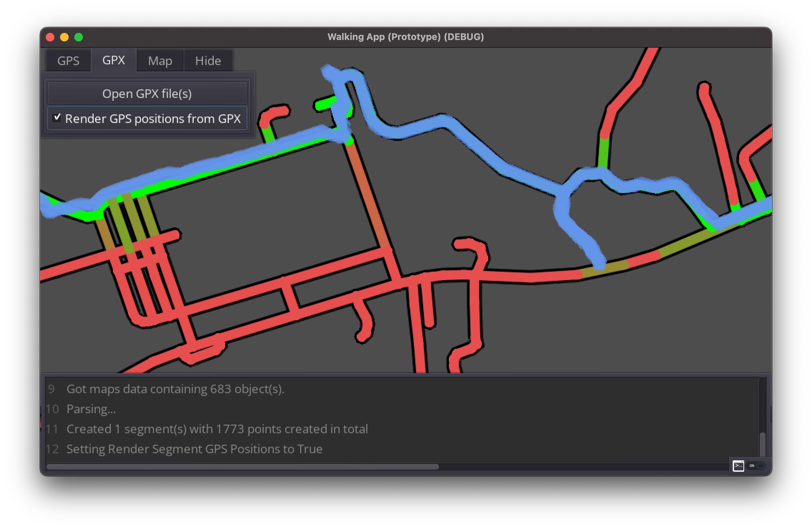Click the console terminal icon
This screenshot has width=812, height=529.
point(738,466)
